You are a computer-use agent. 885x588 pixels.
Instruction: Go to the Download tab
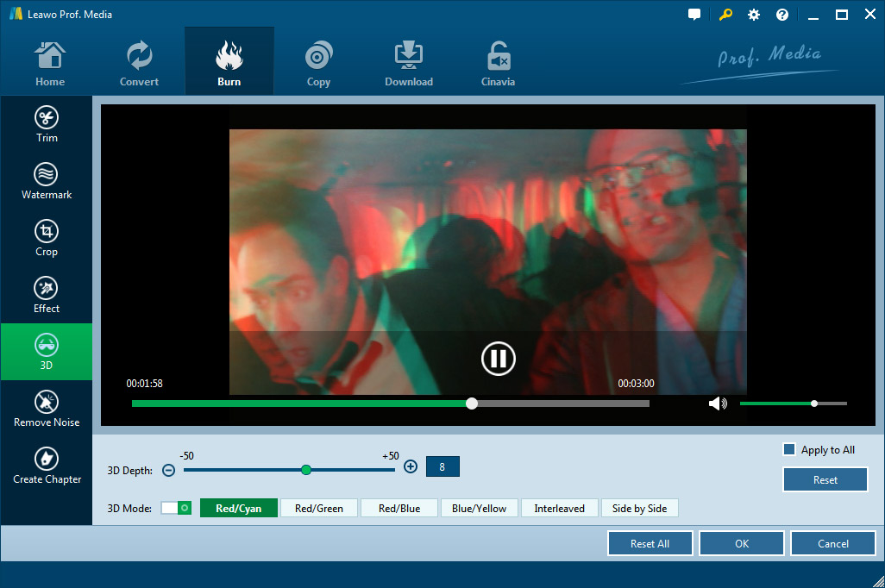coord(409,64)
